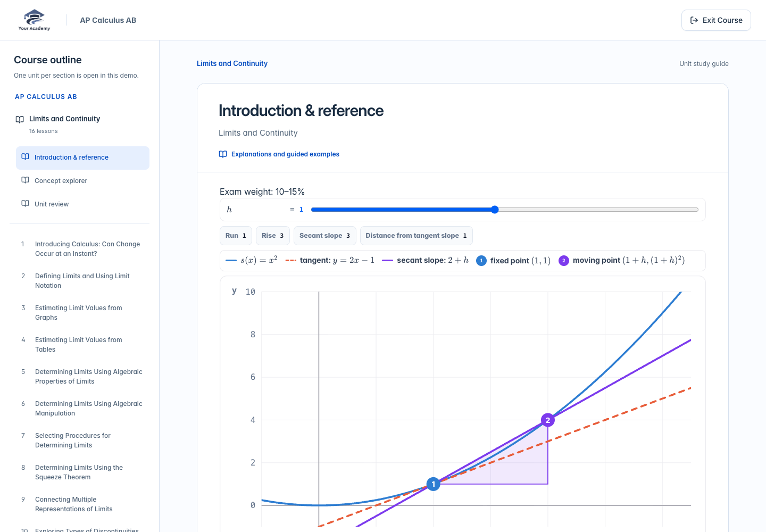Select fixed point marker 1 on the graph
Screen dimensions: 766x532
pos(434,484)
